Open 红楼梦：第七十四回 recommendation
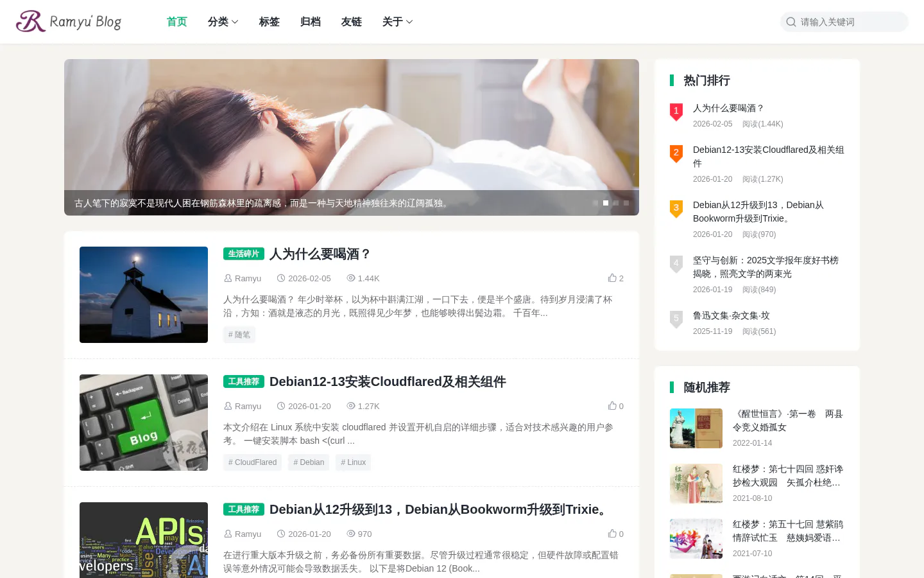924x578 pixels. 788,476
